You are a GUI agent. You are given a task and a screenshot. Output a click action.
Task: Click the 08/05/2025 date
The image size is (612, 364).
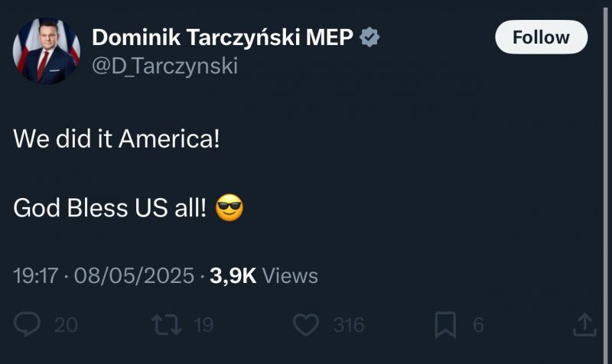134,276
